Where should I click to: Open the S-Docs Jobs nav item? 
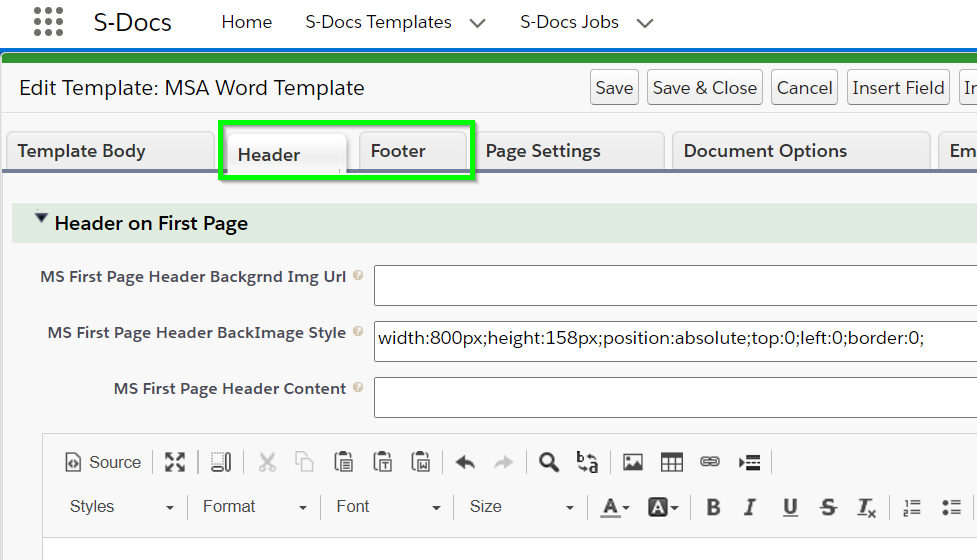(569, 22)
